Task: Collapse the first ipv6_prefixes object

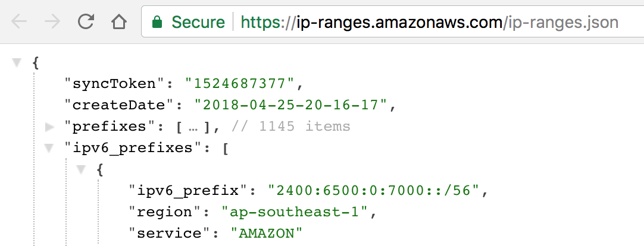Action: click(82, 169)
